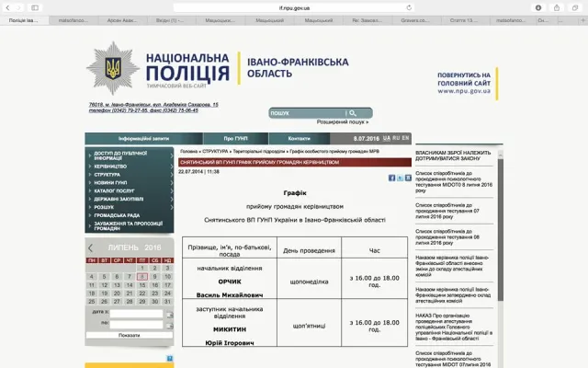Open 'Зауваження та пропозиції громадян' item
Screen dimensions: 588x368
[x=129, y=225]
